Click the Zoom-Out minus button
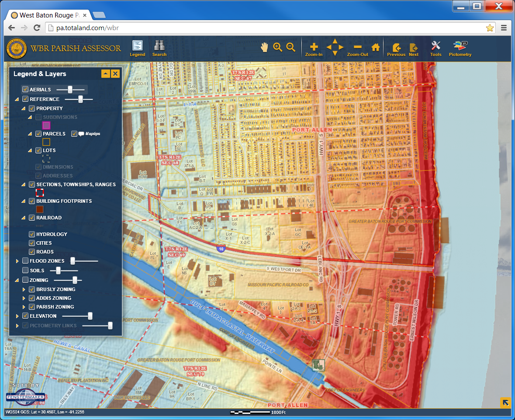The width and height of the screenshot is (515, 420). pos(357,48)
